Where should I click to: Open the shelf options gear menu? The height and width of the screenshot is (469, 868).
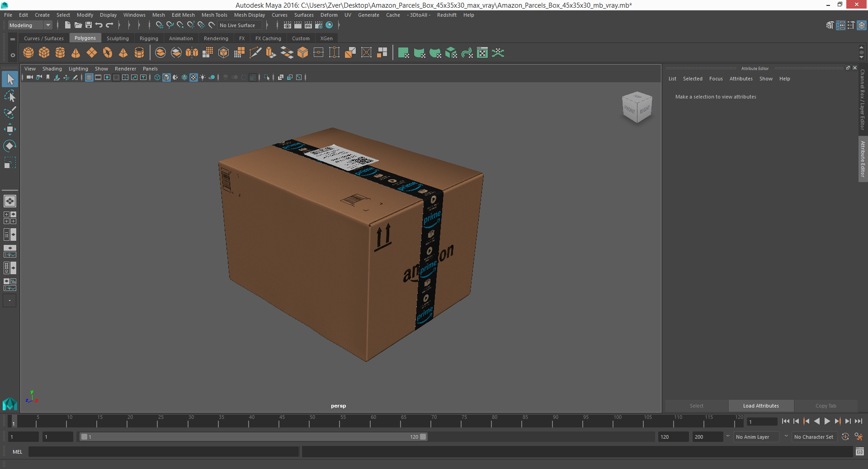click(13, 55)
